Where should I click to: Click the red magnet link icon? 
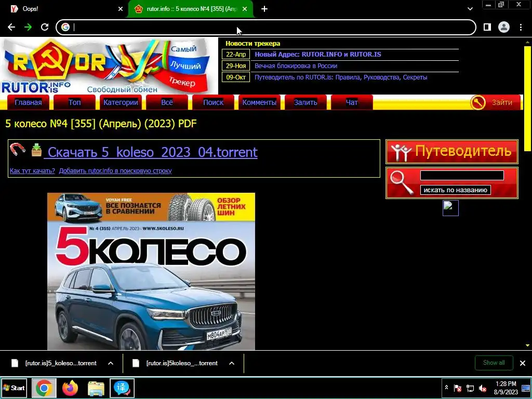(18, 149)
